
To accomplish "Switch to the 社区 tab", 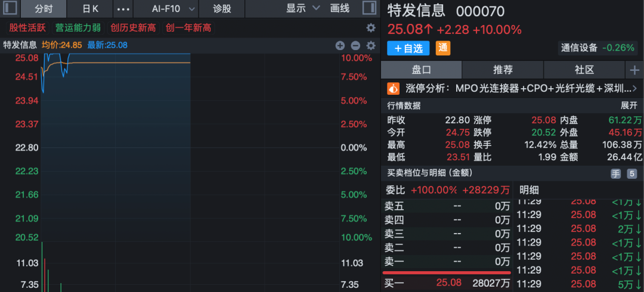I will pyautogui.click(x=584, y=70).
